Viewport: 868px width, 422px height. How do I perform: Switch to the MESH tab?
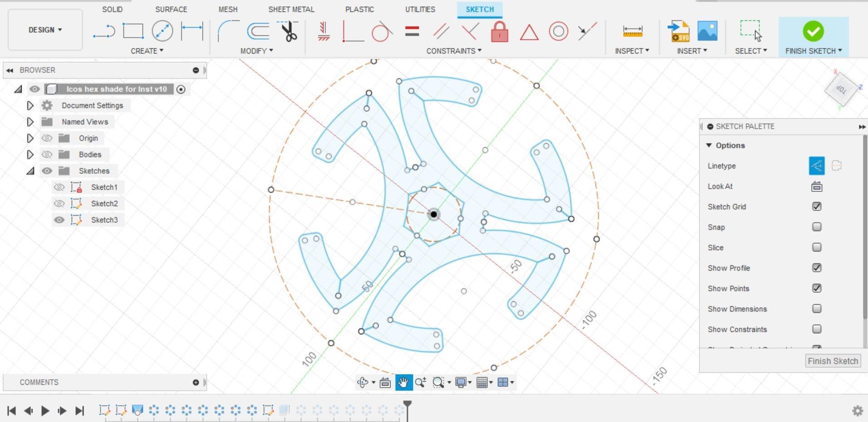[228, 10]
